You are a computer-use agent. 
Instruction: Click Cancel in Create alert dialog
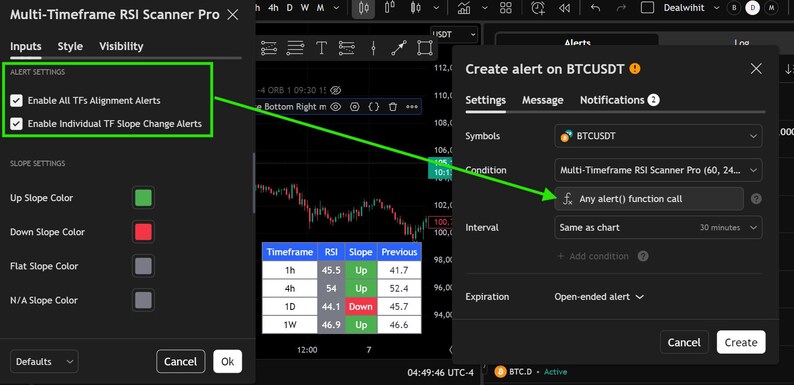(x=684, y=342)
